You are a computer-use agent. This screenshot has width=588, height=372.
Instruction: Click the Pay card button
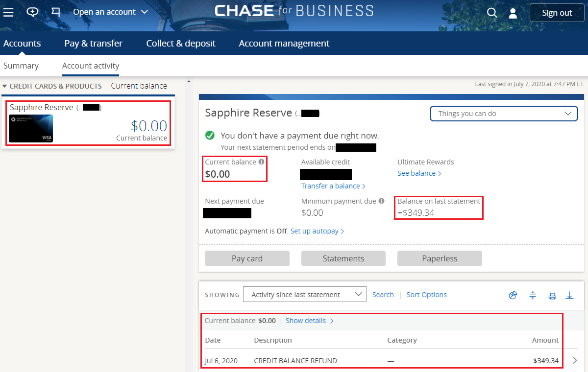pyautogui.click(x=247, y=258)
